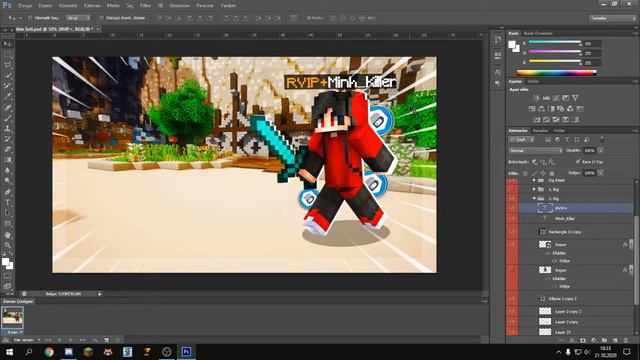Hide the Layer 2 copy layer
The height and width of the screenshot is (360, 640).
click(512, 322)
